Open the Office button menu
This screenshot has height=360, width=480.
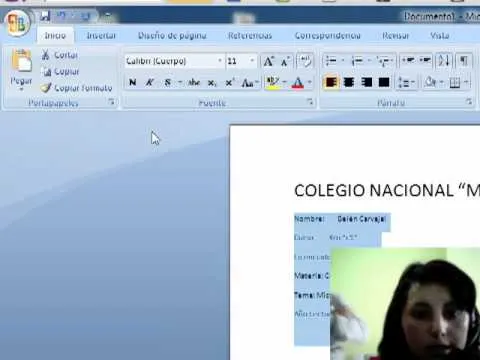pos(17,23)
